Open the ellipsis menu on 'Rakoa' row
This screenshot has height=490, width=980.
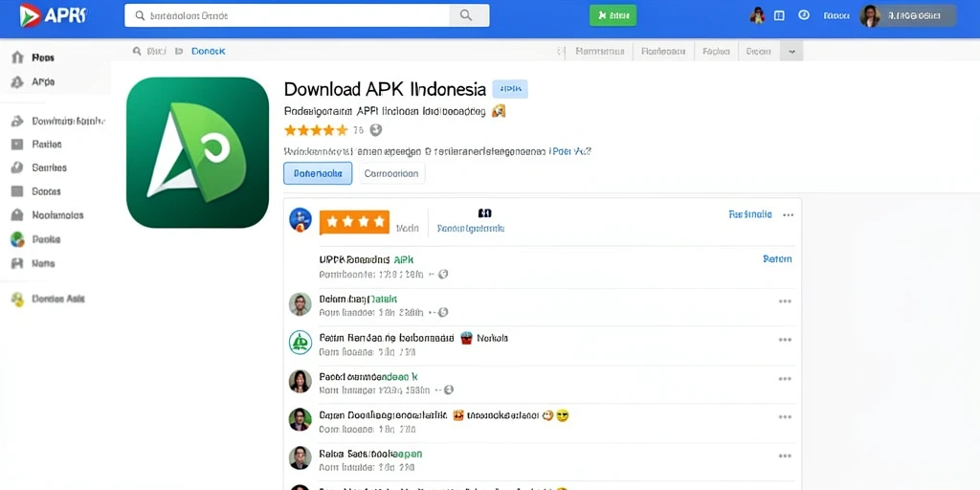tap(785, 456)
